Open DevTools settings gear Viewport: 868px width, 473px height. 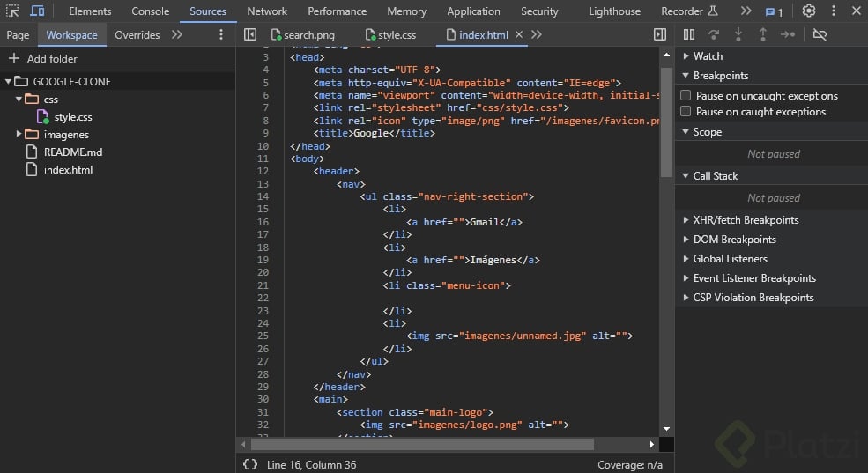pyautogui.click(x=808, y=11)
